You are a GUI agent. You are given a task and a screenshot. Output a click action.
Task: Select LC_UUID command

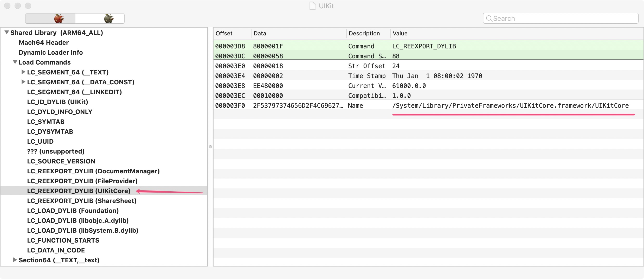pos(40,141)
